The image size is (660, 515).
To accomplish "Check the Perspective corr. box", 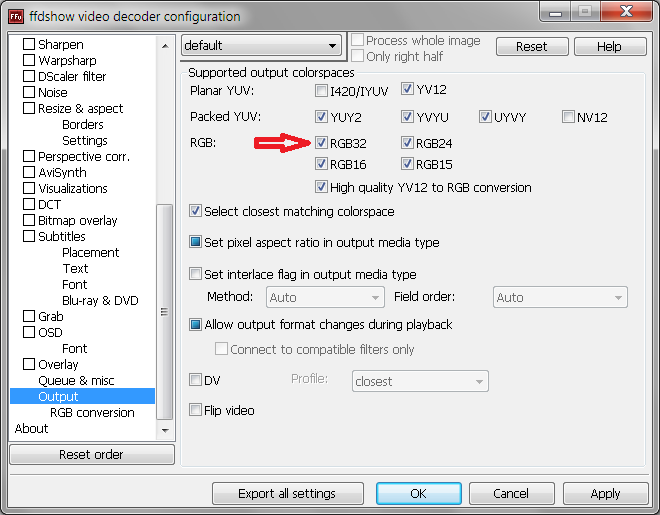I will [29, 156].
